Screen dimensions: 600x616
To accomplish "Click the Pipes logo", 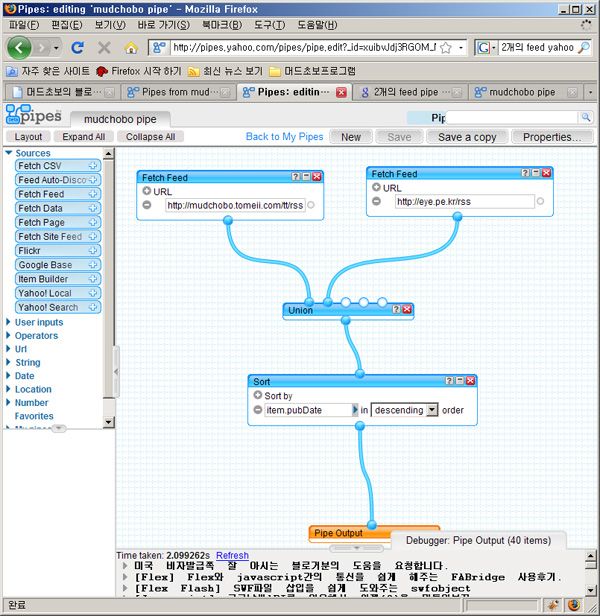I will (x=34, y=115).
